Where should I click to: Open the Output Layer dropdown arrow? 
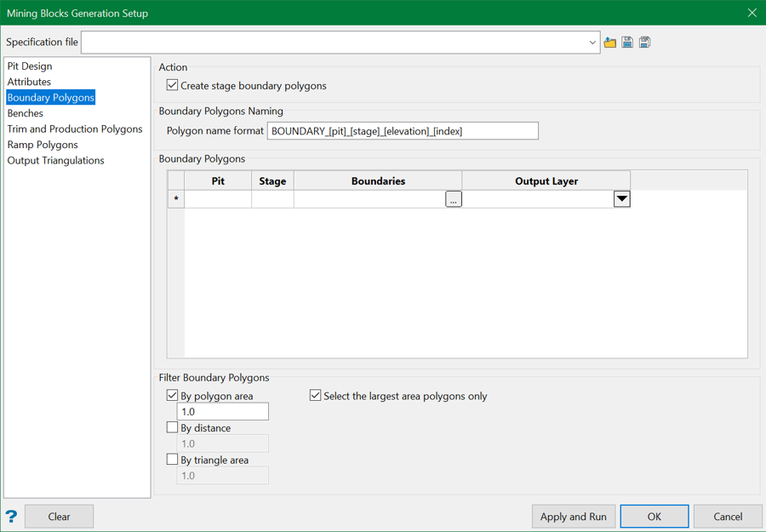(x=621, y=199)
